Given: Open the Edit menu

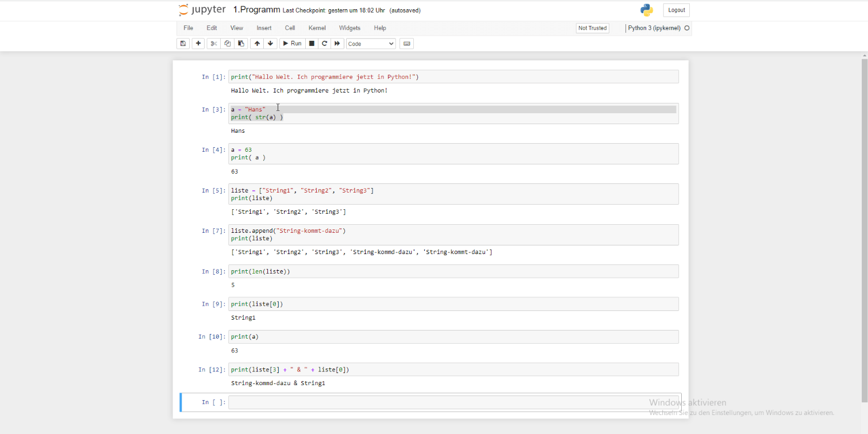Looking at the screenshot, I should 212,28.
